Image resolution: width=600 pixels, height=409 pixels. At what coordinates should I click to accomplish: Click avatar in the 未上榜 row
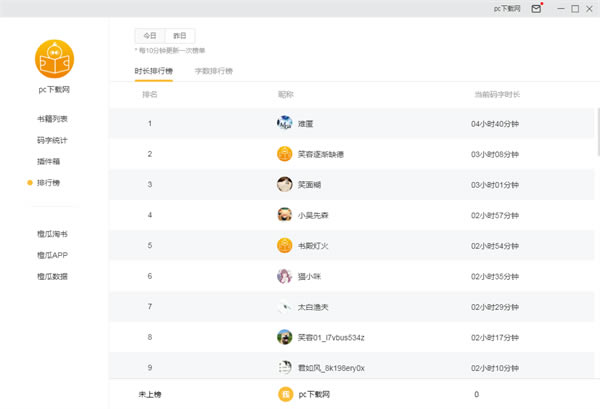point(284,394)
